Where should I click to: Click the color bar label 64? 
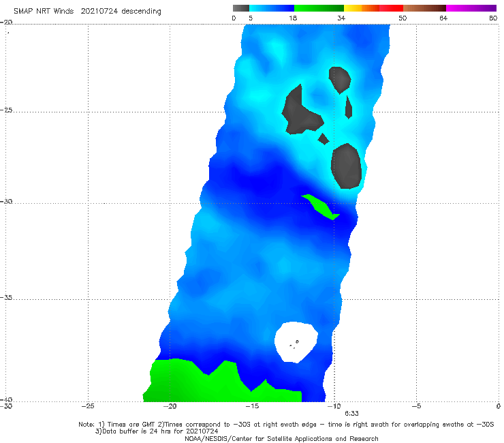click(443, 18)
